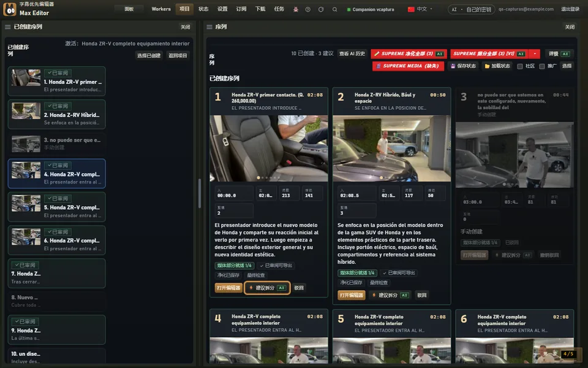Open the Workers menu
588x368 pixels.
click(x=161, y=9)
